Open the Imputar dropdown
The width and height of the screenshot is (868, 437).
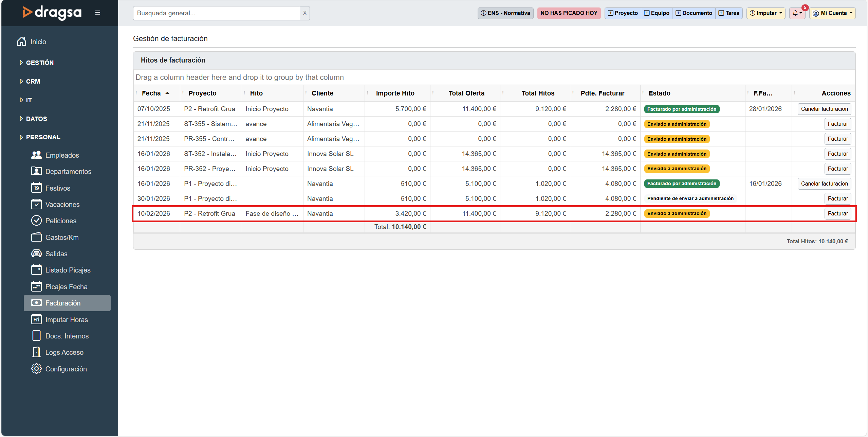[765, 13]
